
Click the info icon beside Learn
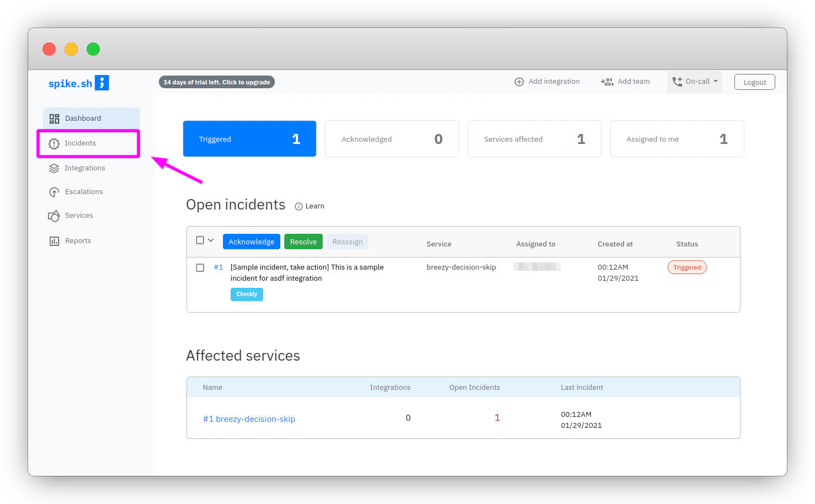point(299,206)
